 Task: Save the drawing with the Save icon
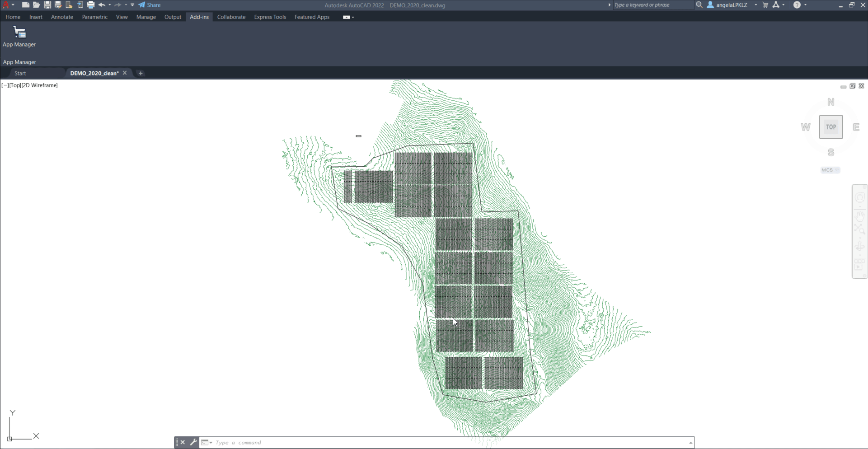coord(47,5)
